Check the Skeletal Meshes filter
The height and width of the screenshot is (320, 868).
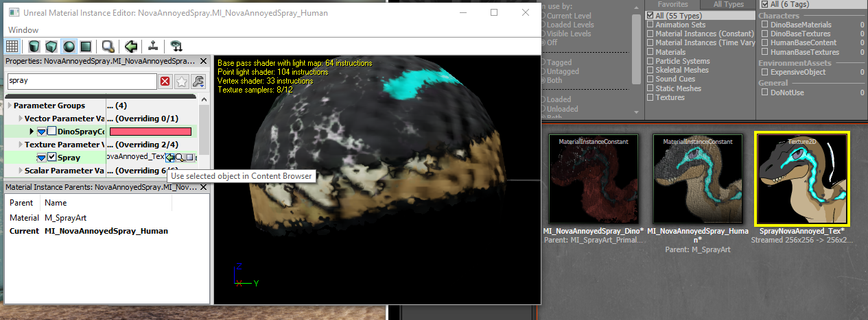coord(650,70)
